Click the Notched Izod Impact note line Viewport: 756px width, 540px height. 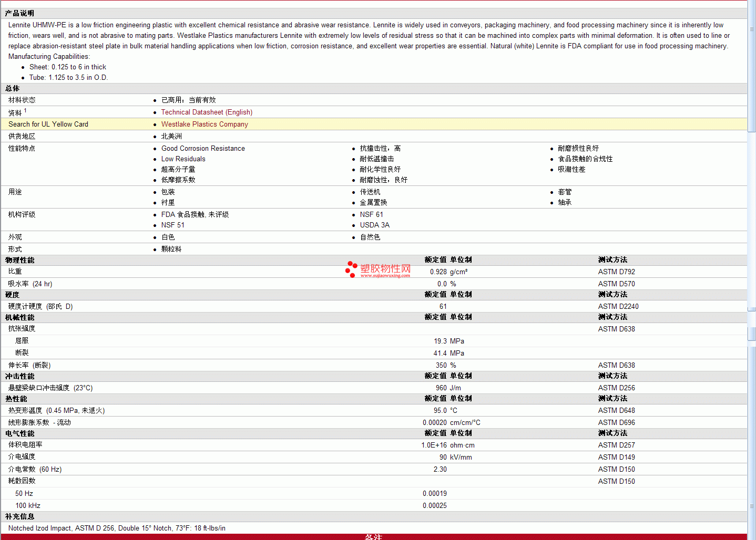(x=117, y=528)
